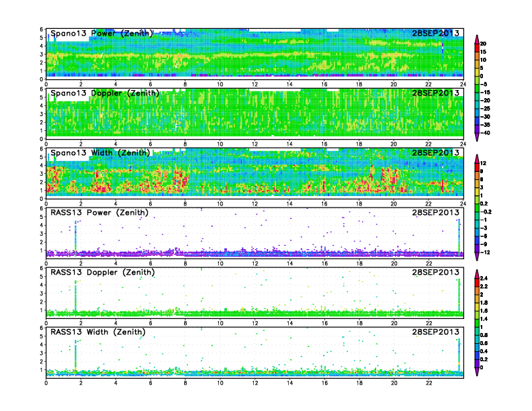Select 28SEP2013 date in RASS13 Power panel
The width and height of the screenshot is (532, 411).
coord(436,212)
